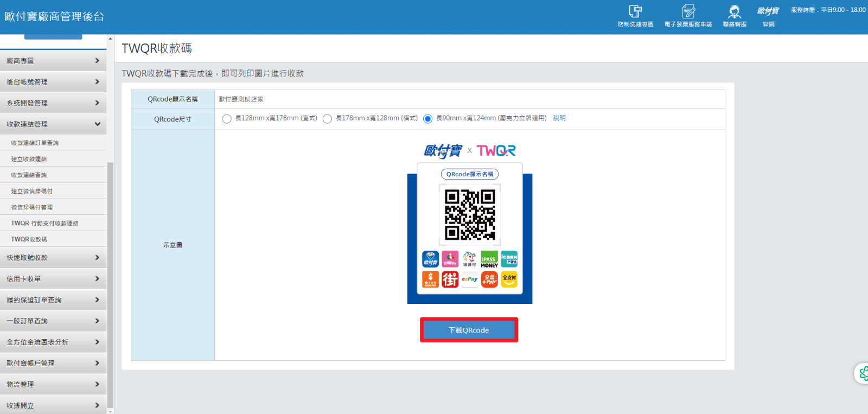Click the QRcode尺寸 row label
Image resolution: width=868 pixels, height=414 pixels.
tap(173, 119)
